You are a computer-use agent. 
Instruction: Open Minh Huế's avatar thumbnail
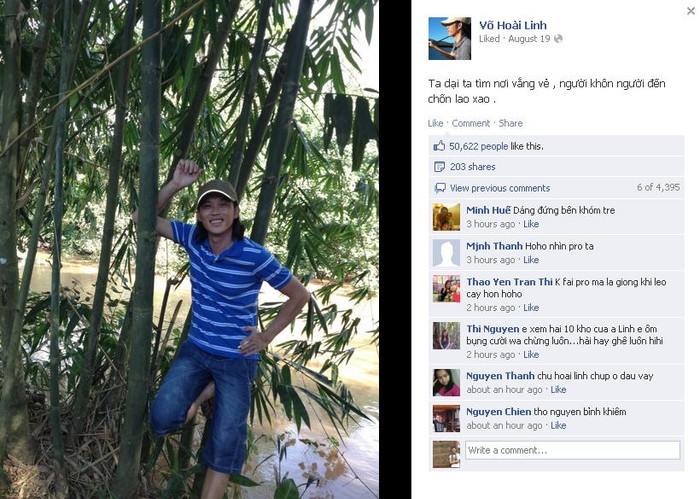coord(446,217)
